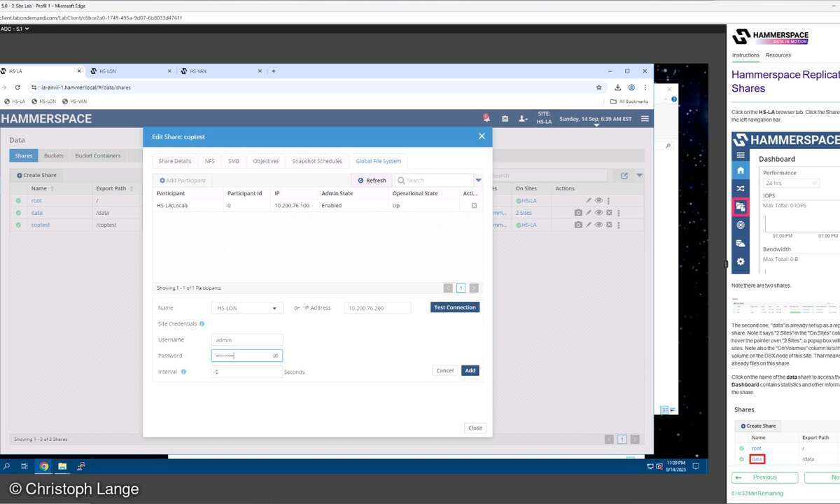Image resolution: width=840 pixels, height=504 pixels.
Task: Click the Add button in the dialog
Action: (470, 370)
